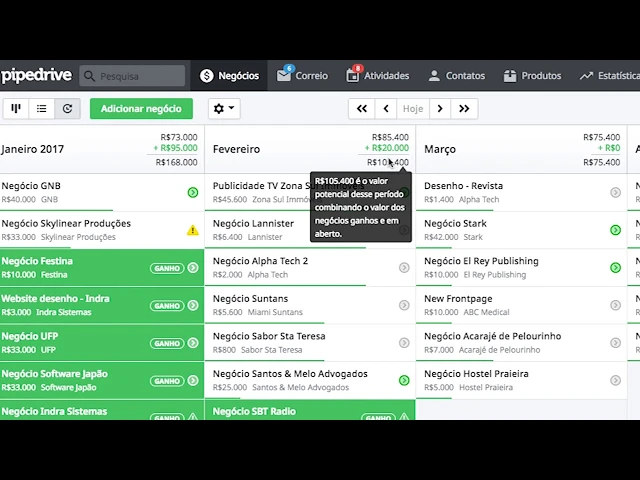The image size is (640, 480).
Task: Click the + R$95.000 won value
Action: pos(176,148)
